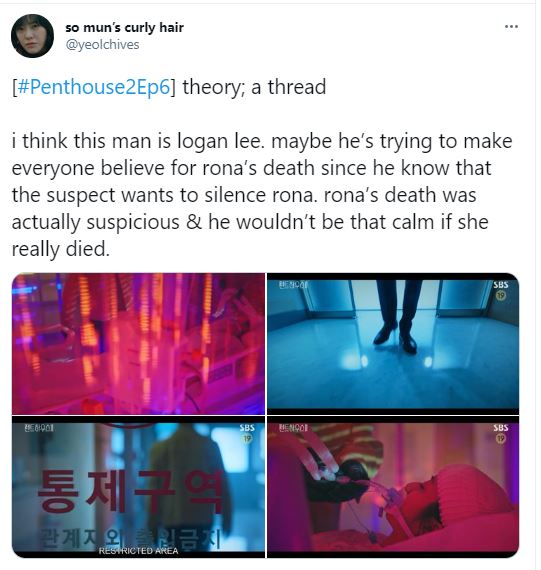The image size is (541, 570).
Task: View the image of patient with oxygen mask
Action: pos(393,487)
